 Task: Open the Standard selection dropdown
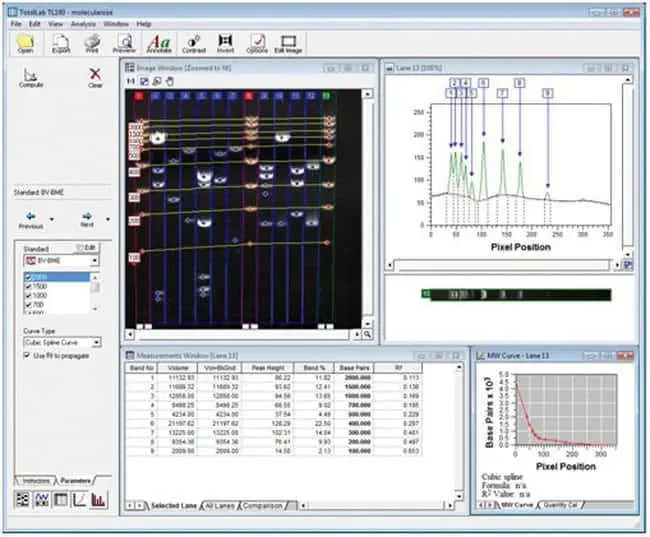point(95,259)
